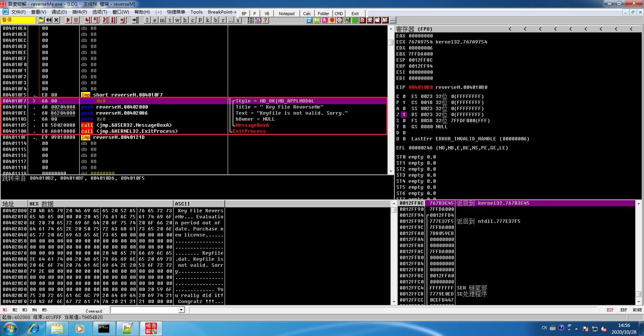The width and height of the screenshot is (644, 336).
Task: Open call stack with 'k' button
Action: [208, 20]
